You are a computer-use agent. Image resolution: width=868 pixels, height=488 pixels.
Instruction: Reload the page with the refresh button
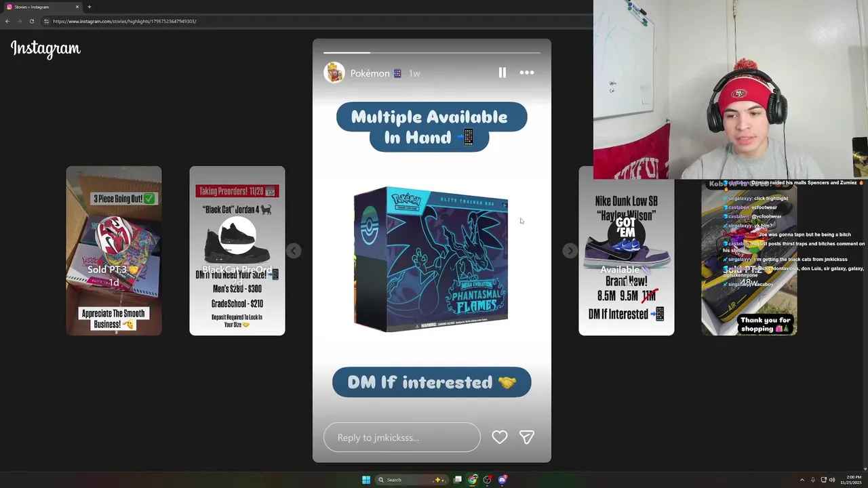point(31,21)
